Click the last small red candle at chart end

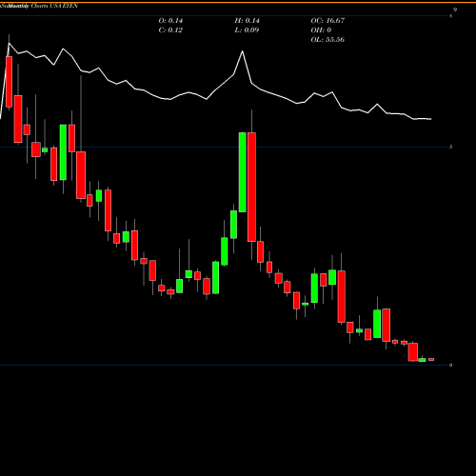[x=431, y=360]
